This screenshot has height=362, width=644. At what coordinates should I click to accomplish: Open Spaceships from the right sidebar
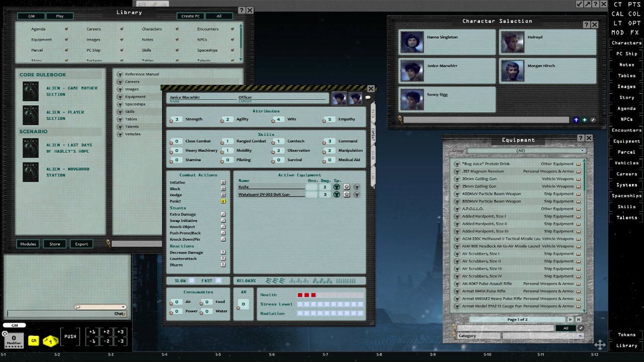[x=625, y=196]
